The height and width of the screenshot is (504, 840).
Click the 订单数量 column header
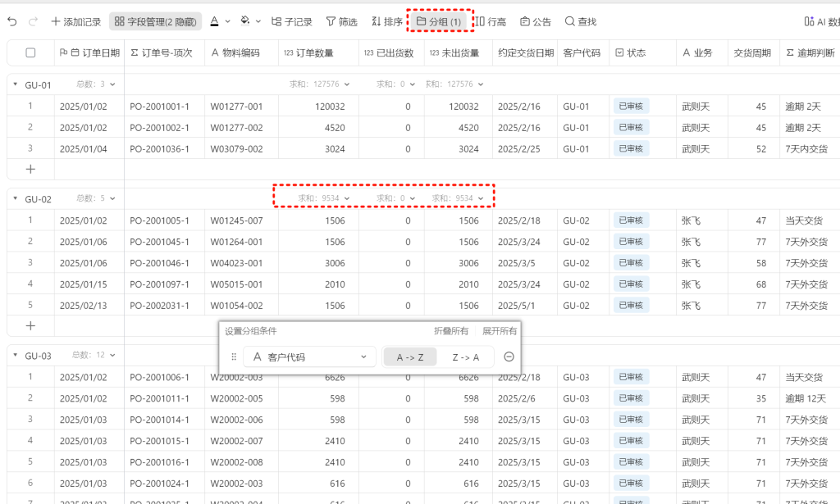click(x=319, y=52)
